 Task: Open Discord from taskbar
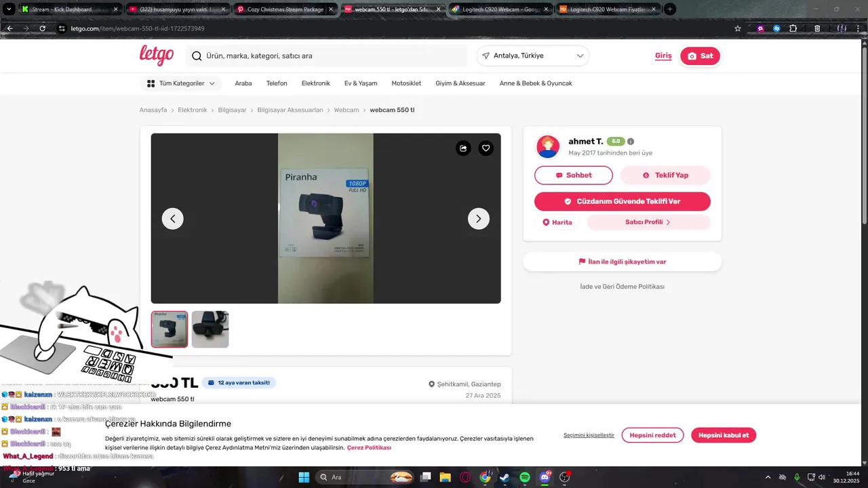[x=545, y=477]
